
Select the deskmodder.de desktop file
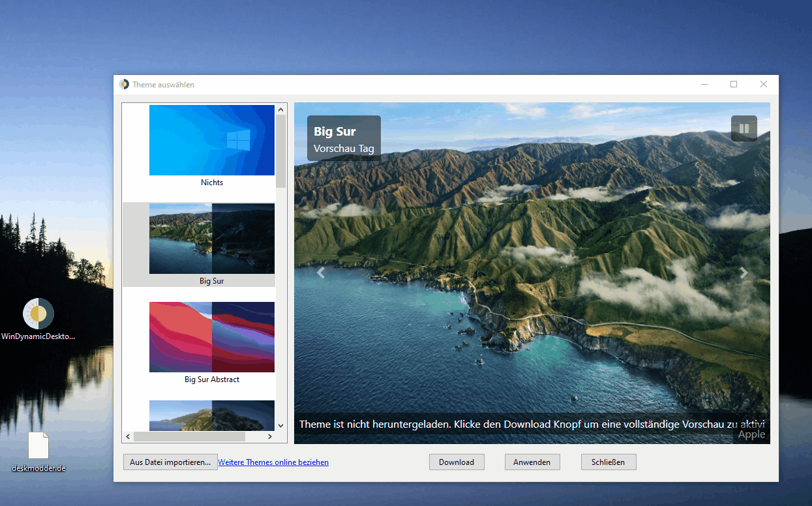(38, 452)
